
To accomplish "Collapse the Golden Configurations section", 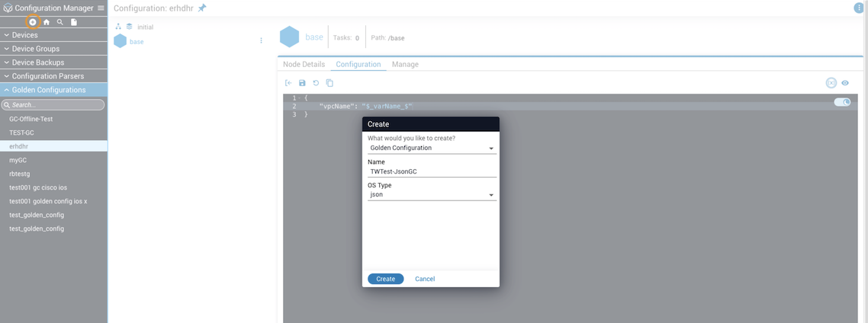I will [x=53, y=90].
